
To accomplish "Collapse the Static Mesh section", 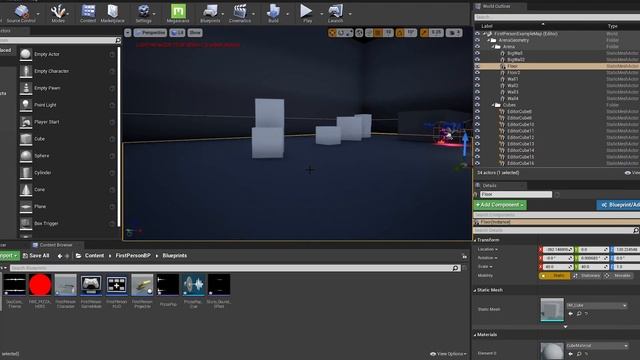I will point(475,291).
